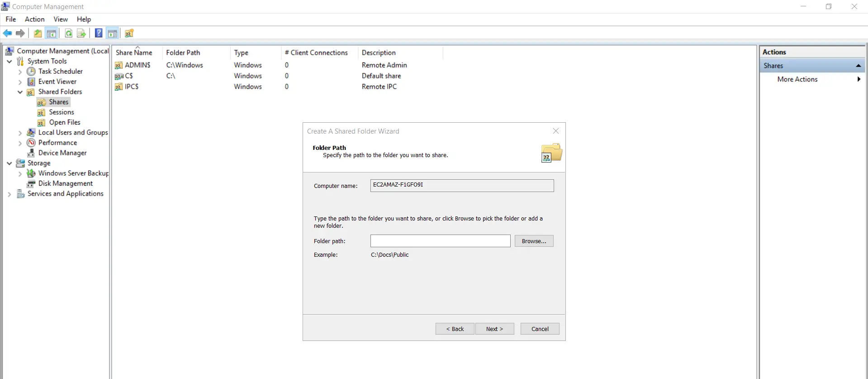This screenshot has width=868, height=379.
Task: Expand the Services and Applications node
Action: point(9,194)
